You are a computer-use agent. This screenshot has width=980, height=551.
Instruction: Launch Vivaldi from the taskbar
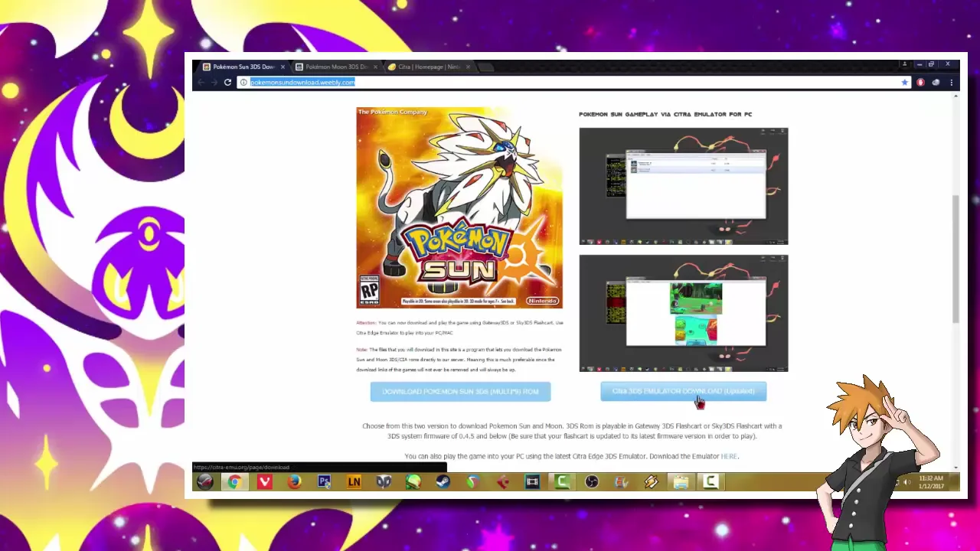[264, 481]
